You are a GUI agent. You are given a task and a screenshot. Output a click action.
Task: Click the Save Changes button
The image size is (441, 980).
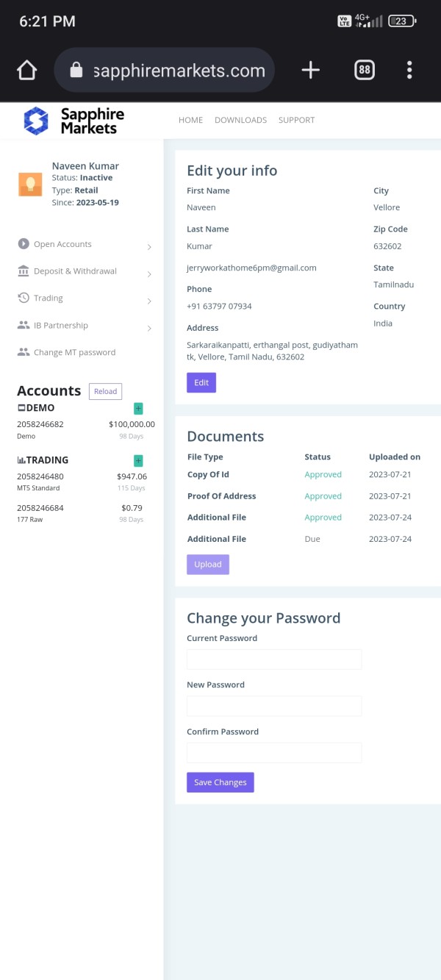click(220, 782)
